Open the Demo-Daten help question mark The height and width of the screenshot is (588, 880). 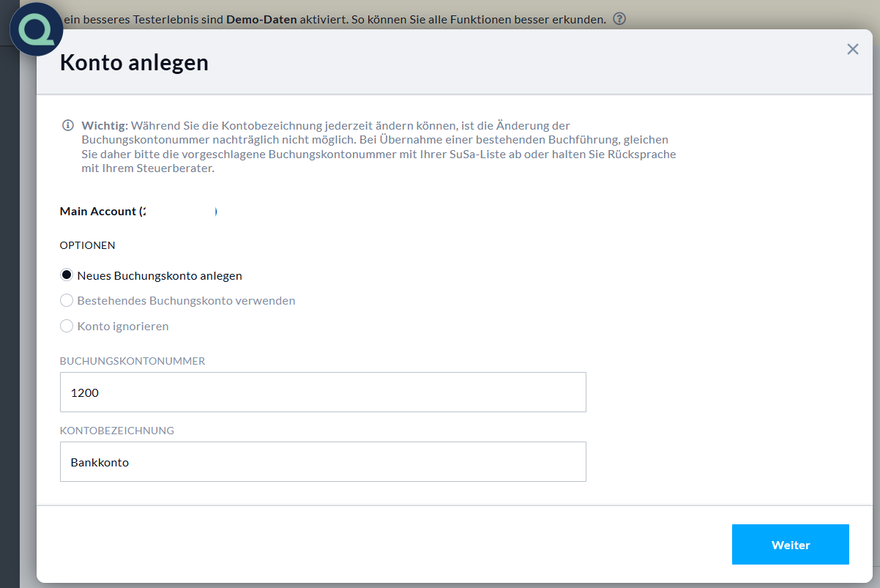(619, 19)
